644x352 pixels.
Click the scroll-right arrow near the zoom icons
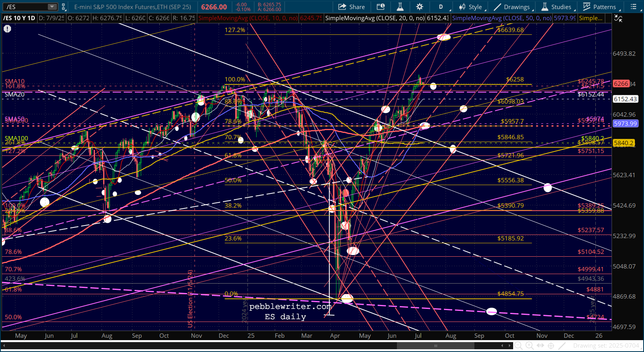pos(509,346)
